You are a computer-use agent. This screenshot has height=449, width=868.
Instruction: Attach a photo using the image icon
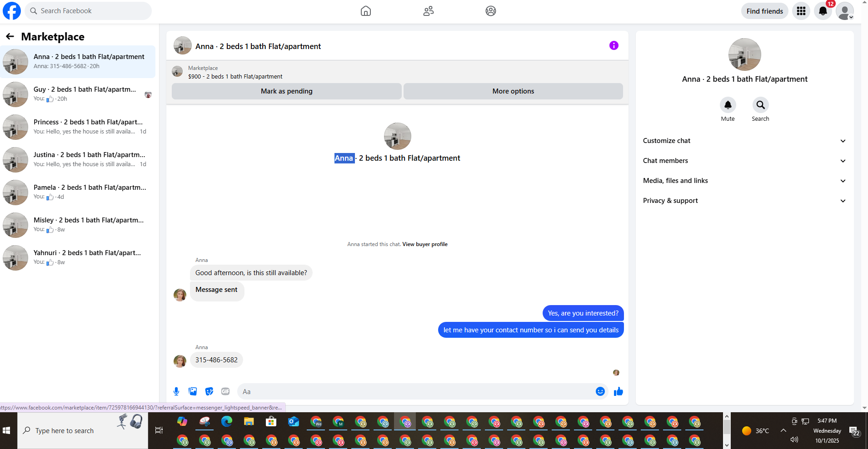click(x=193, y=391)
